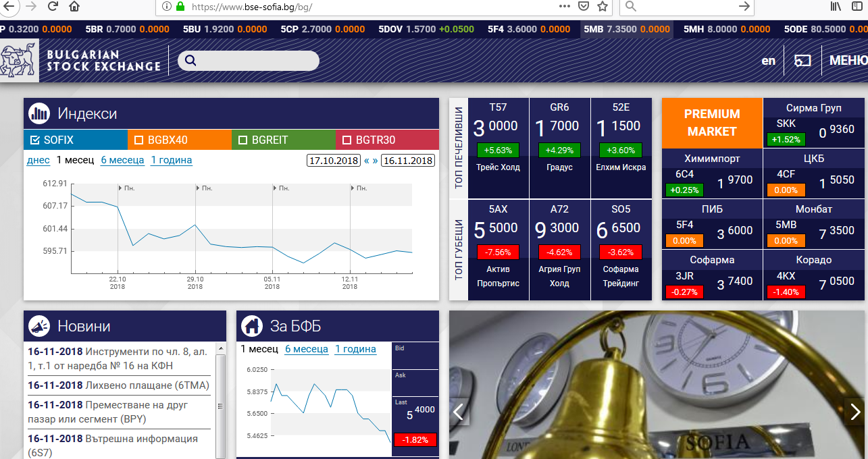Click inside the site search field
868x459 pixels.
248,61
